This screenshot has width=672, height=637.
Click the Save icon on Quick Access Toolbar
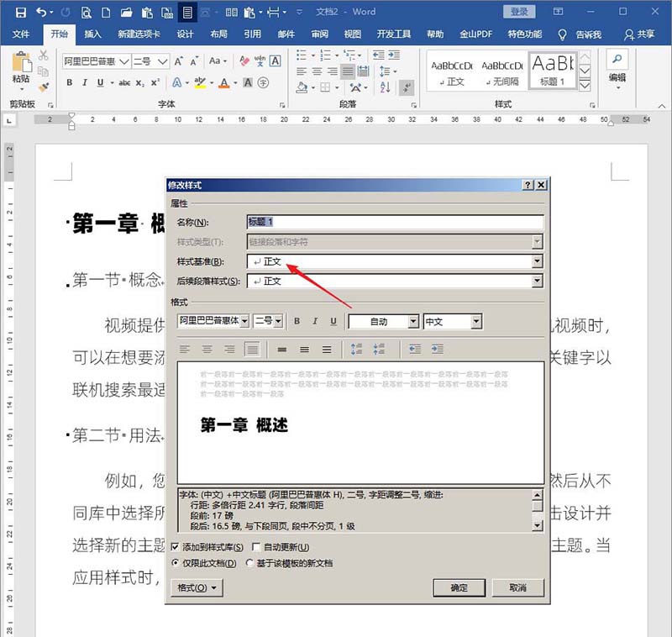pyautogui.click(x=22, y=13)
